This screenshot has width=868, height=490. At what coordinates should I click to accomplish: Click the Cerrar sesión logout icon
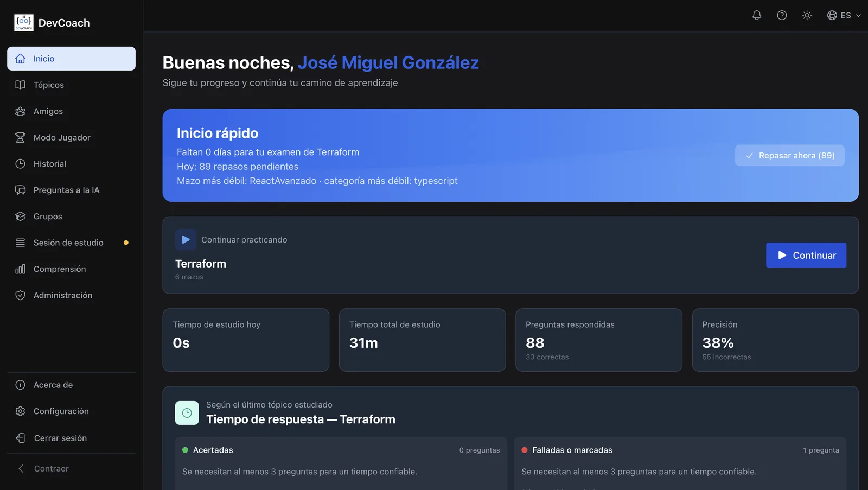coord(20,438)
